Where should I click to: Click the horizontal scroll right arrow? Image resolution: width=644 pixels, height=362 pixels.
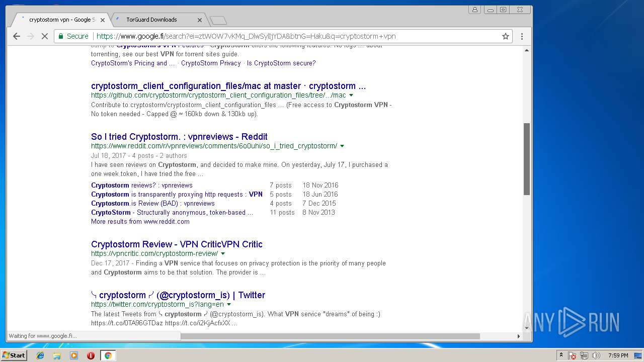(519, 336)
